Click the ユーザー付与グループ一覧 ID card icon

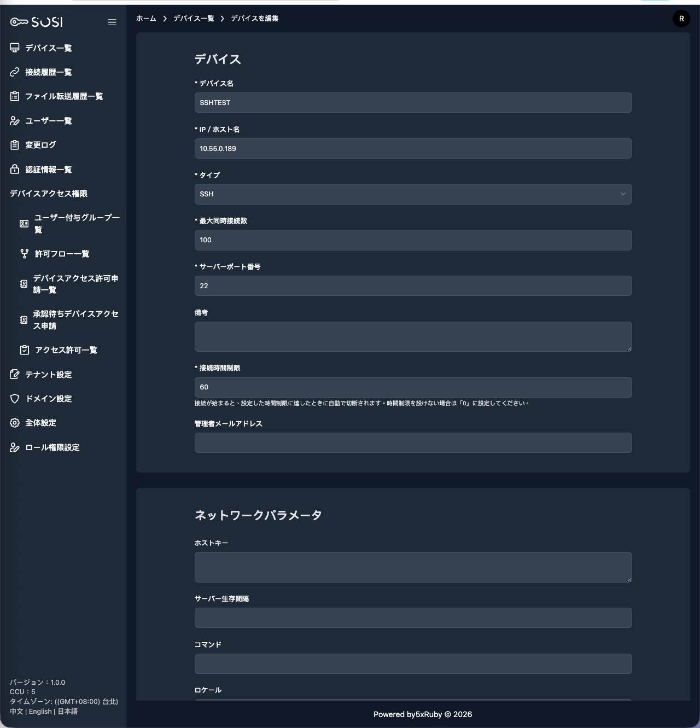coord(24,224)
